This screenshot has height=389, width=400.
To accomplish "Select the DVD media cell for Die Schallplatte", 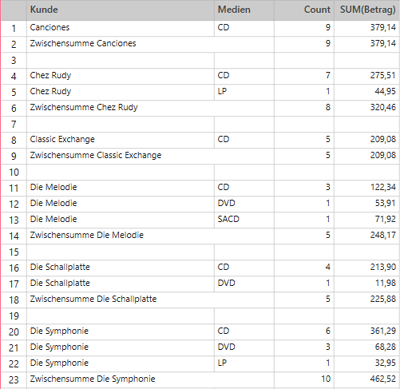I will click(244, 284).
